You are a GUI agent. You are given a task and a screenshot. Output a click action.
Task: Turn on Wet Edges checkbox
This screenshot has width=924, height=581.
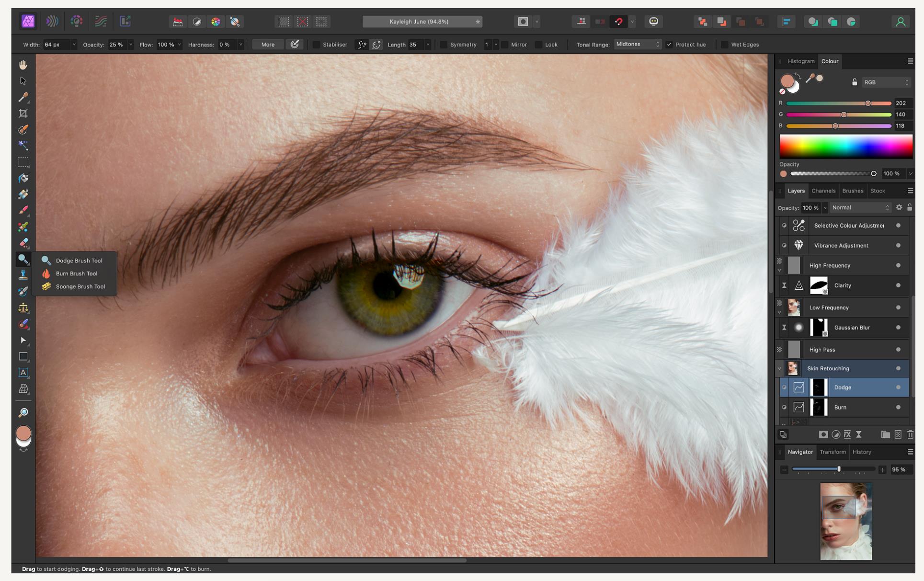(724, 45)
